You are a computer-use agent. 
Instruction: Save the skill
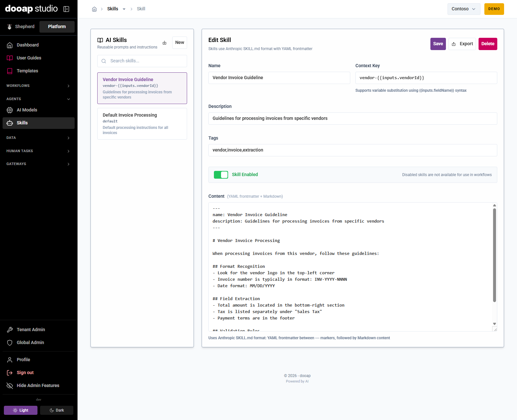point(438,44)
